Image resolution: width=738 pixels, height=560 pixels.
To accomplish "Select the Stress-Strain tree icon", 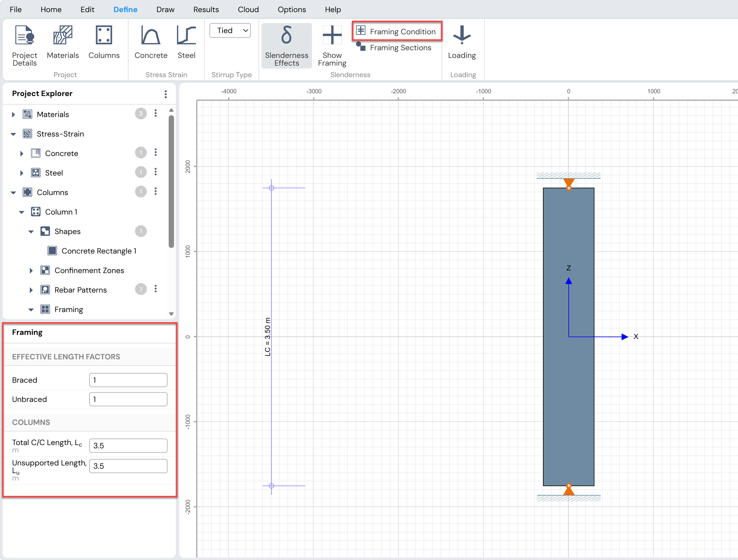I will click(x=27, y=134).
